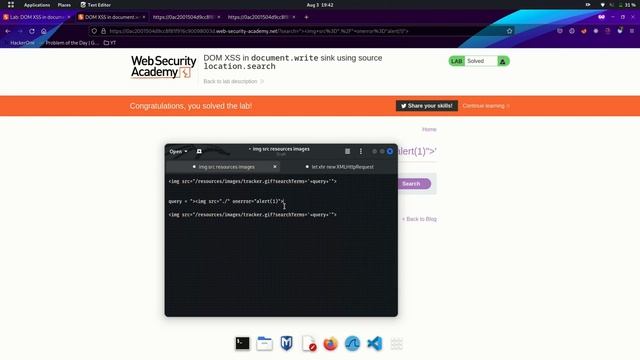Open the HackerOne bookmark

[x=22, y=43]
